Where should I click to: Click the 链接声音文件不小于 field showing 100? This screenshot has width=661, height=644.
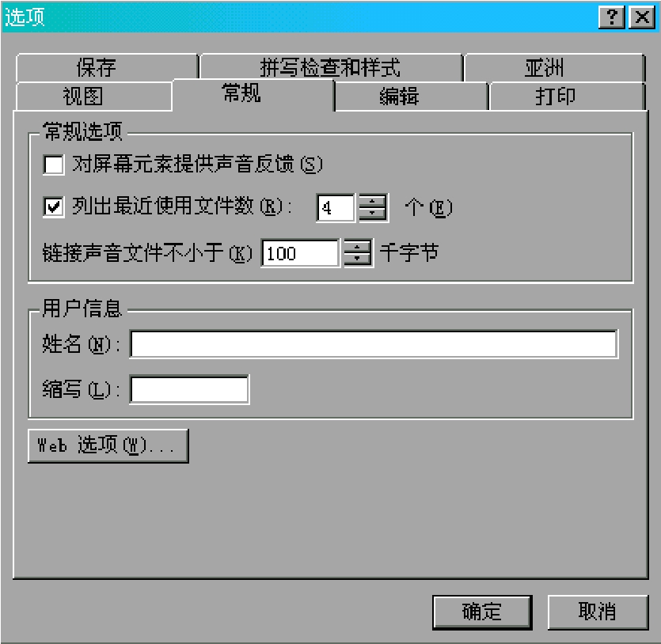[300, 253]
